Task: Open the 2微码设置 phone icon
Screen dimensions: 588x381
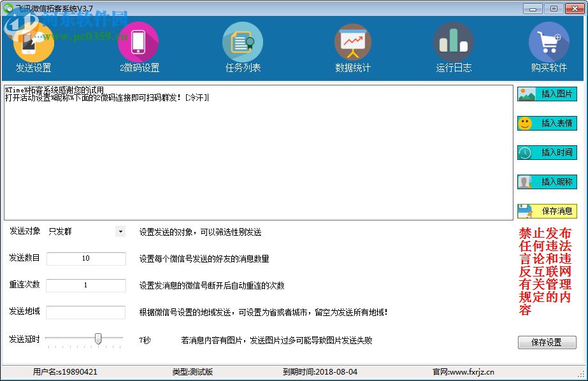Action: [x=138, y=42]
